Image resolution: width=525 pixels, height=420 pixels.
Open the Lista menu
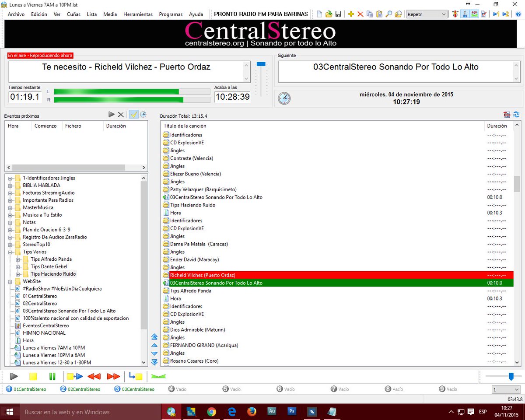92,14
